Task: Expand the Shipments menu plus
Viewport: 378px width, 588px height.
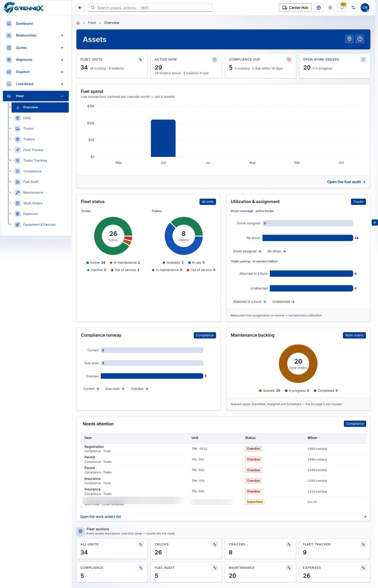Action: tap(62, 60)
